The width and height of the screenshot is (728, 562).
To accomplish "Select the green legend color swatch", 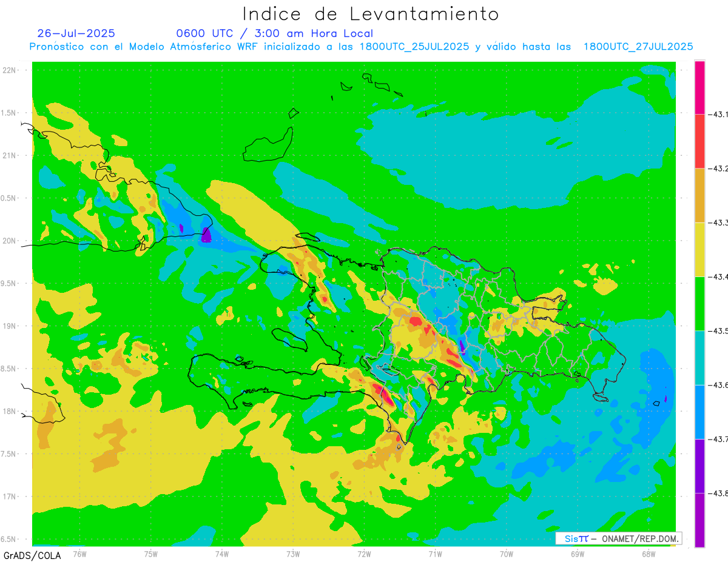I will click(x=699, y=303).
